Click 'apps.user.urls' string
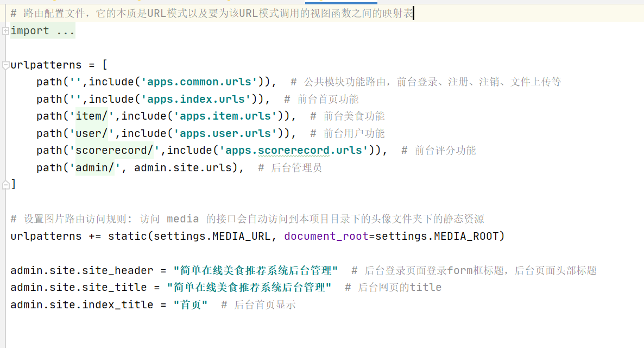 coord(225,133)
